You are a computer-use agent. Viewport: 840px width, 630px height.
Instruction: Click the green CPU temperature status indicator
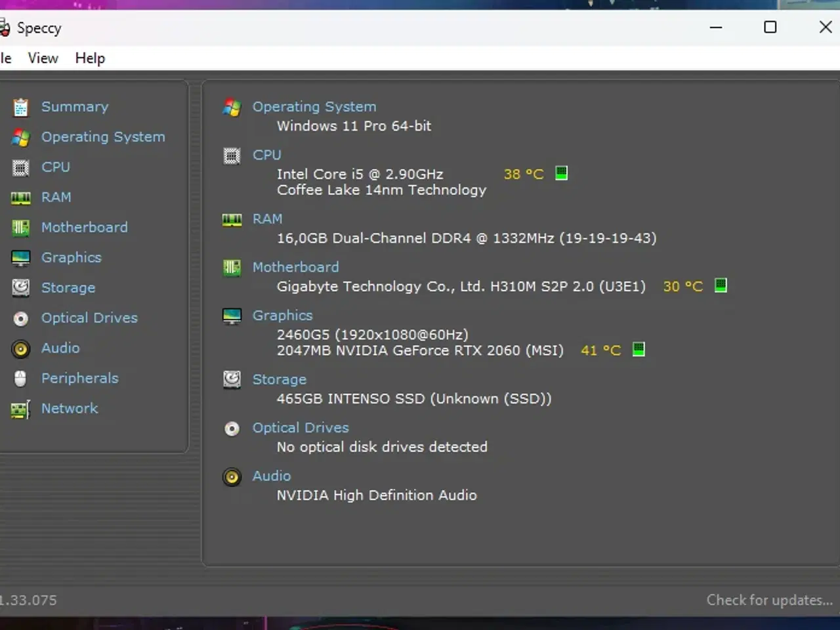point(561,173)
